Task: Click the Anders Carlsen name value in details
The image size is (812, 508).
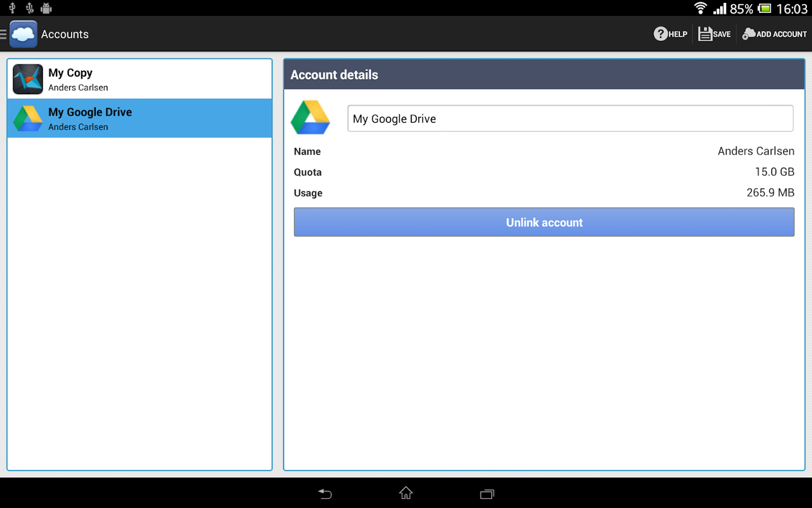Action: tap(756, 151)
